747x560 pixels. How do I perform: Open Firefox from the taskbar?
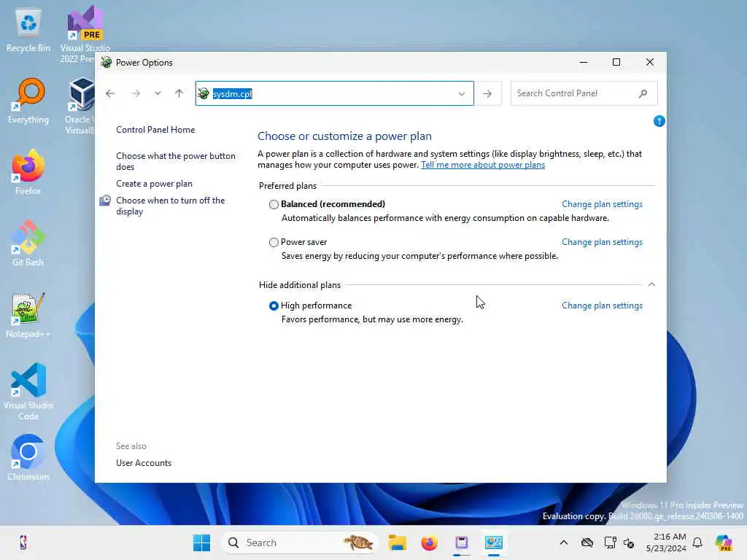point(429,542)
